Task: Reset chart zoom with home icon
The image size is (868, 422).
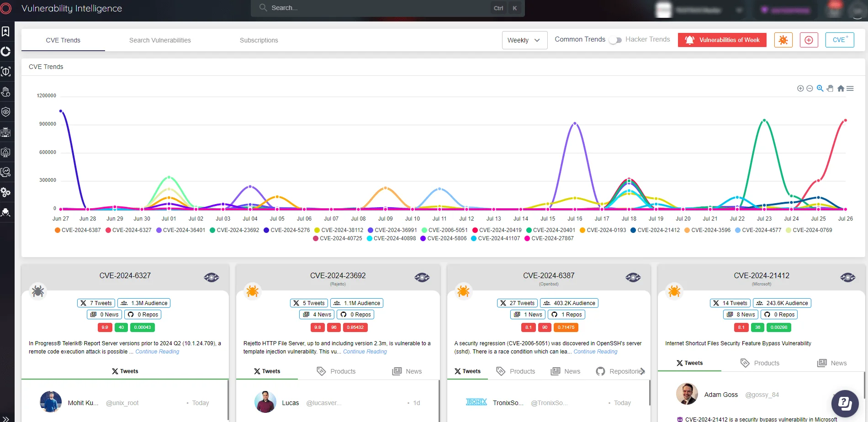Action: point(841,88)
